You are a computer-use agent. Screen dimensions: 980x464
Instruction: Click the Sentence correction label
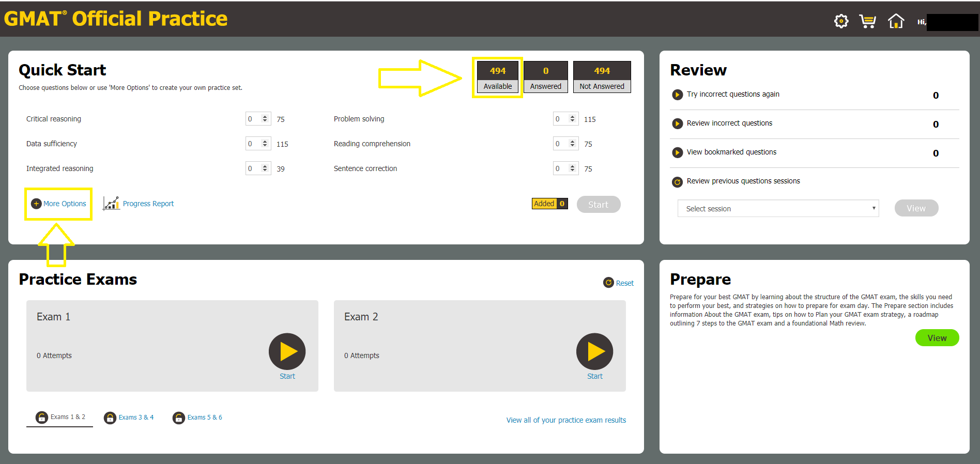tap(365, 168)
